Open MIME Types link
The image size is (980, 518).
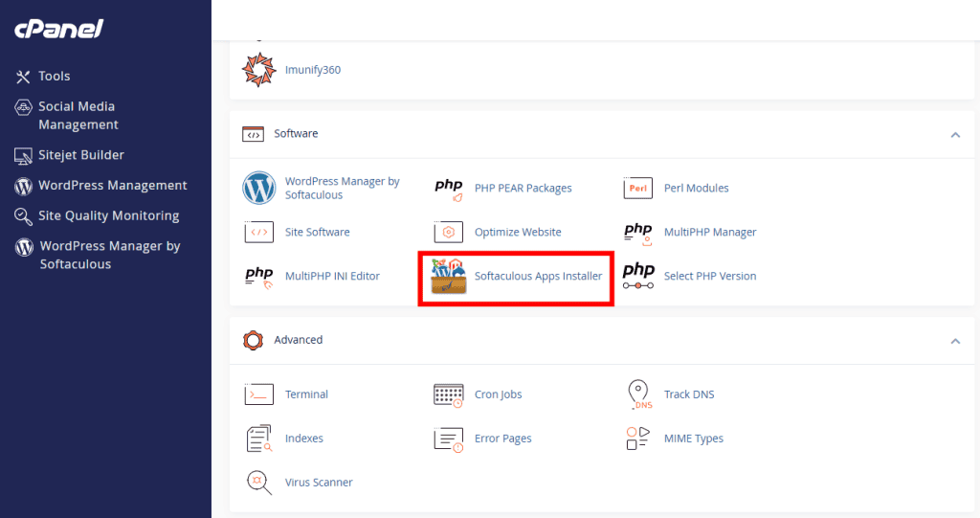pos(694,439)
